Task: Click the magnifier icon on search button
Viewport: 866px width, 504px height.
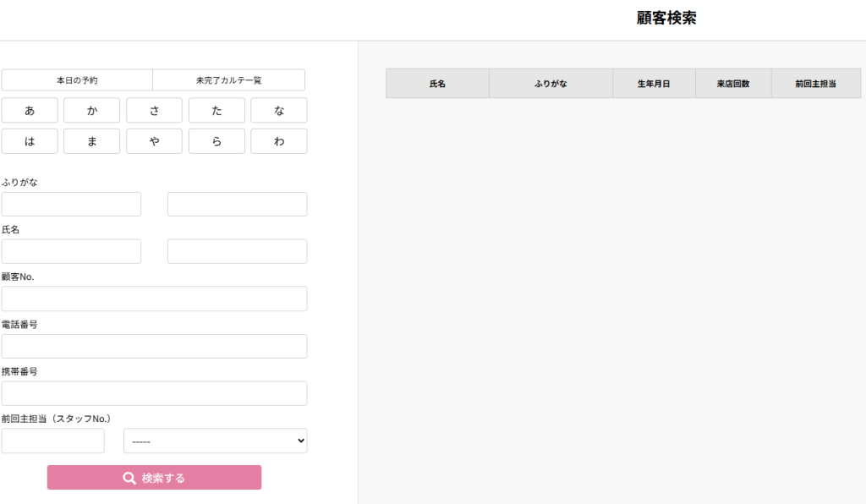Action: [x=129, y=478]
